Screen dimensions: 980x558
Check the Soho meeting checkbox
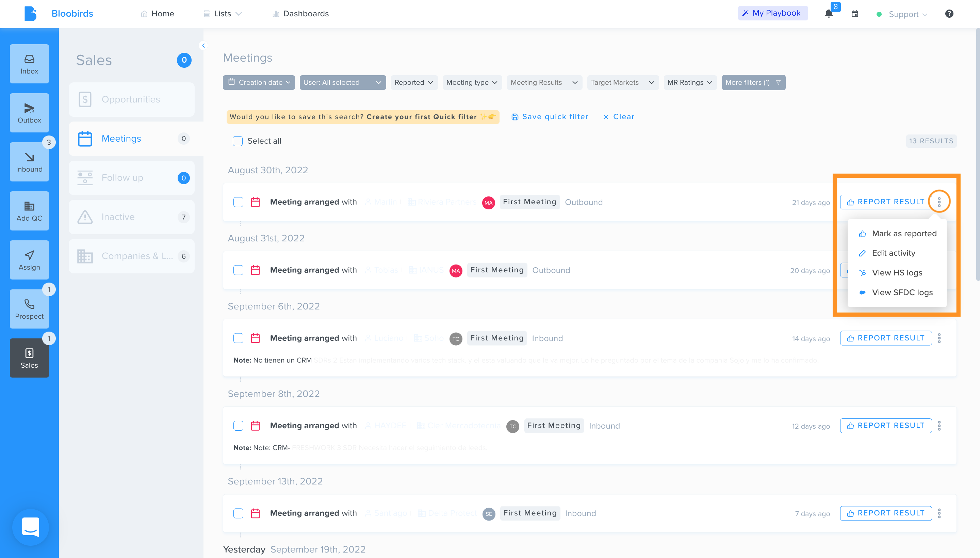pyautogui.click(x=238, y=338)
